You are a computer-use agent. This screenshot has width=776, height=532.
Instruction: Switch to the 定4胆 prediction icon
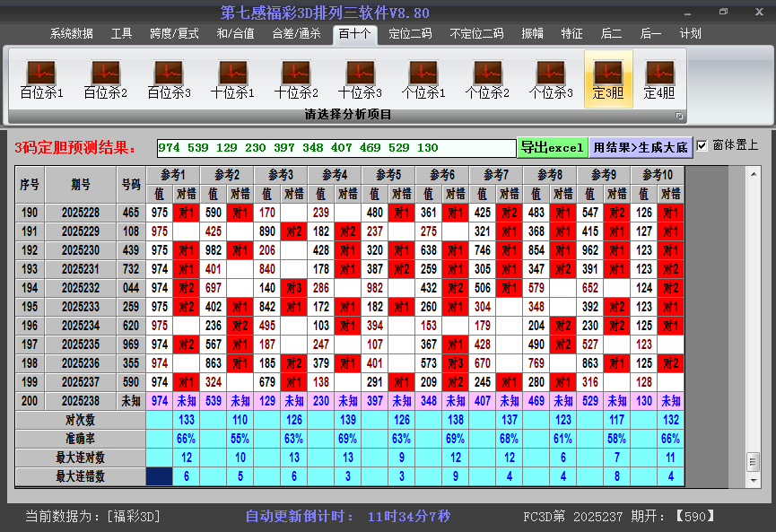659,79
